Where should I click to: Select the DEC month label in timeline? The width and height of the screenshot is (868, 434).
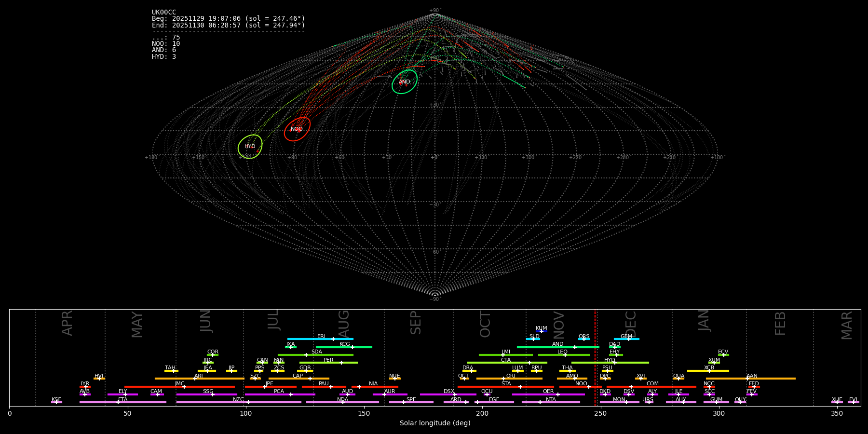click(631, 323)
